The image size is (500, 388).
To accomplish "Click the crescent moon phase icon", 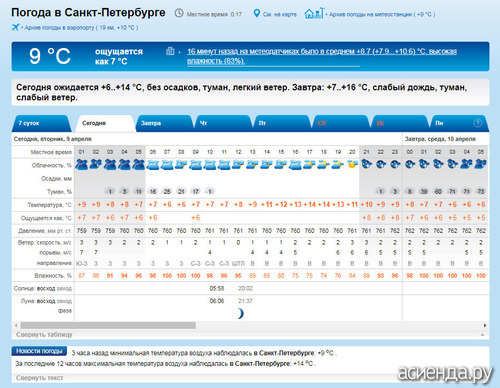I will (x=240, y=313).
